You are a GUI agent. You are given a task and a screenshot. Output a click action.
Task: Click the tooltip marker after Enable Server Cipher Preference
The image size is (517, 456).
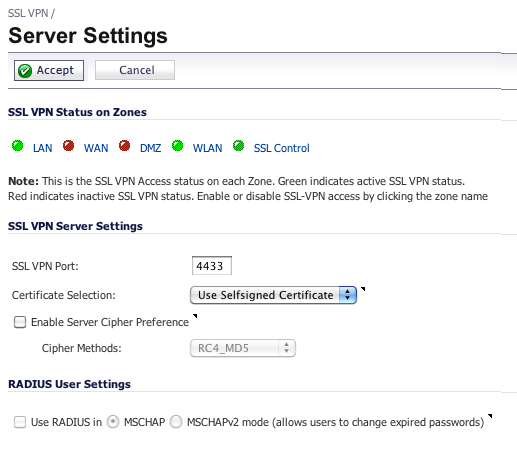pos(195,316)
